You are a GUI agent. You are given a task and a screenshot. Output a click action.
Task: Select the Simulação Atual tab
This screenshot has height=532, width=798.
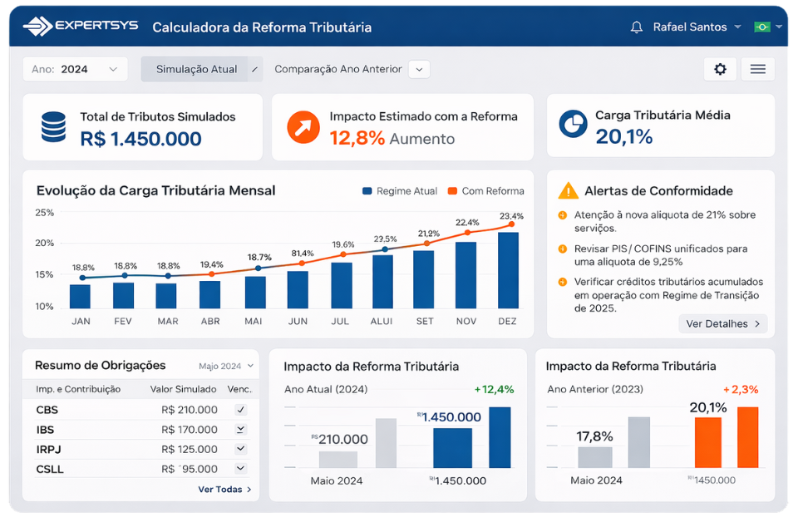pos(197,69)
